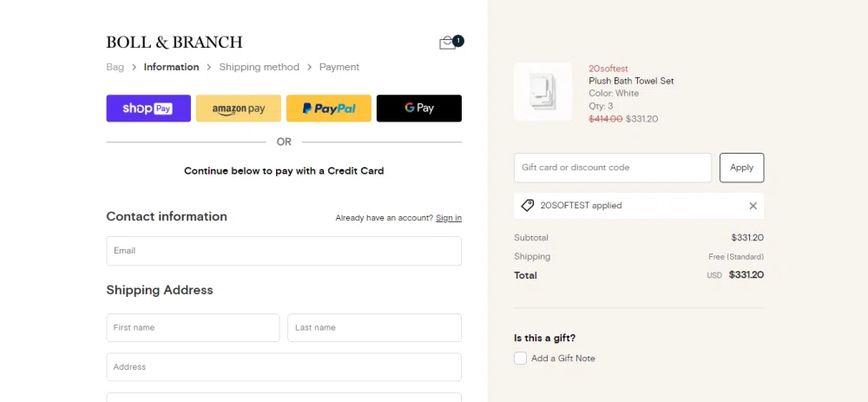Pay with Shop Pay
This screenshot has width=868, height=402.
pos(148,109)
